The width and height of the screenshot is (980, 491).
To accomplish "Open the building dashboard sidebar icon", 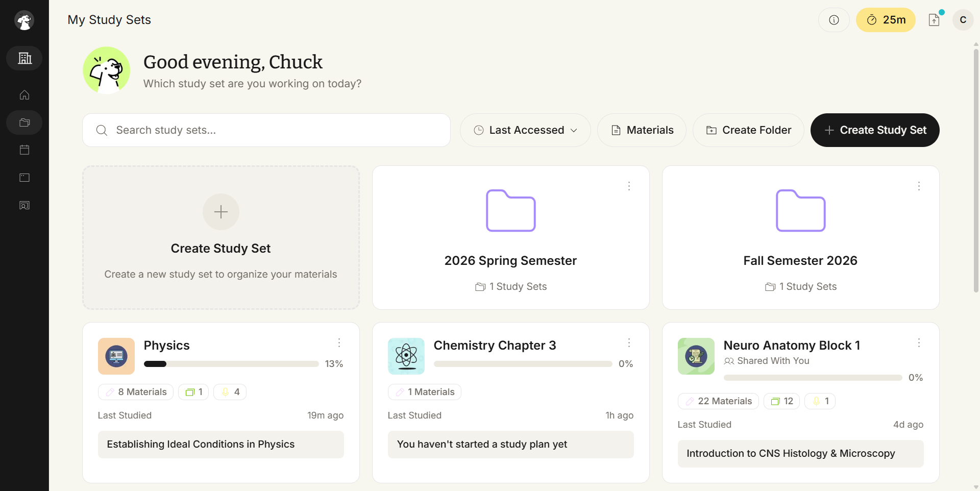I will click(24, 58).
